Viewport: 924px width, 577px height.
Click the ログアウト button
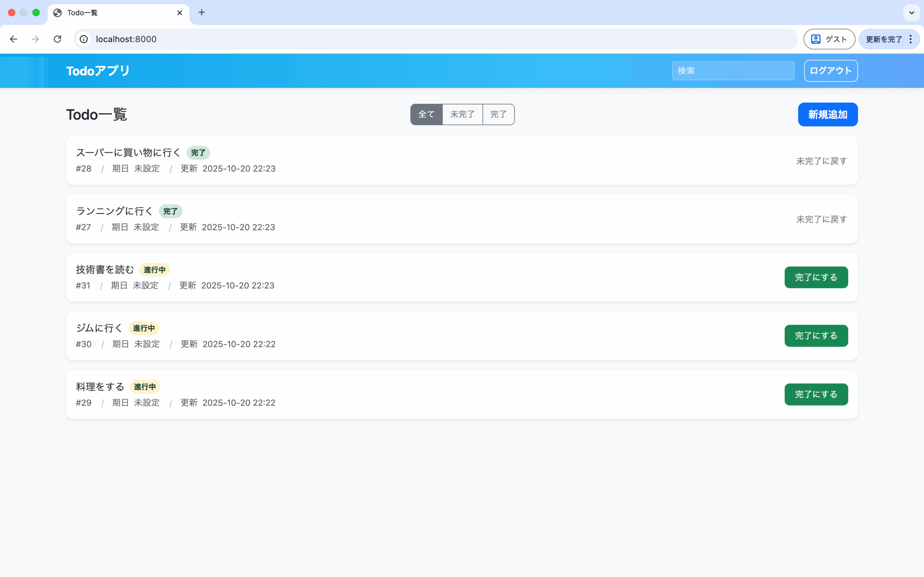click(x=831, y=71)
